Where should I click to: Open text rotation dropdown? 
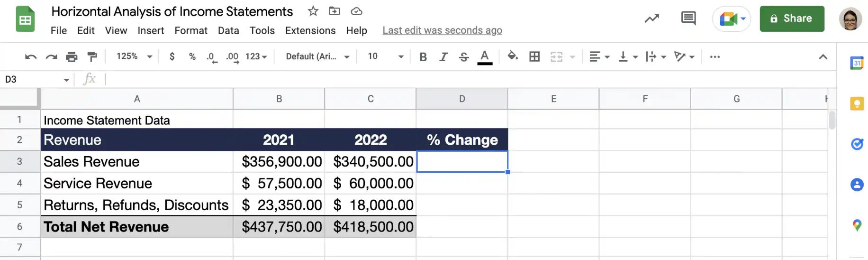pos(684,57)
